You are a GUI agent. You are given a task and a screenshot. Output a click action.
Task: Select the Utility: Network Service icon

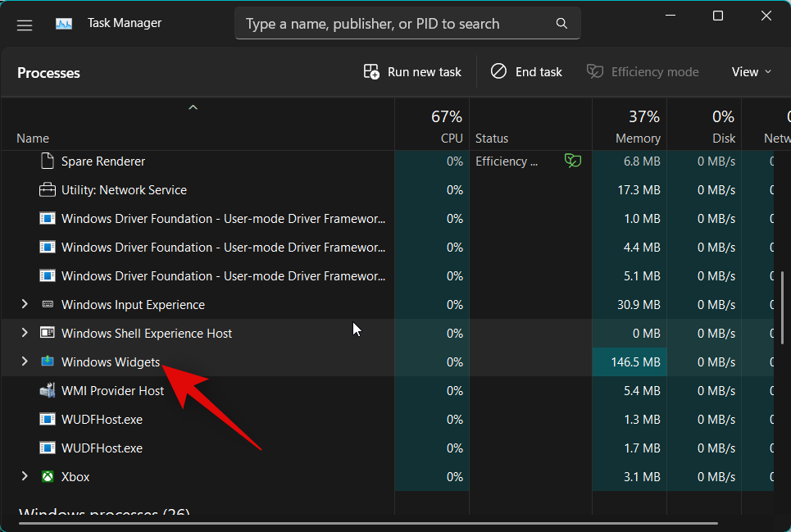click(47, 189)
